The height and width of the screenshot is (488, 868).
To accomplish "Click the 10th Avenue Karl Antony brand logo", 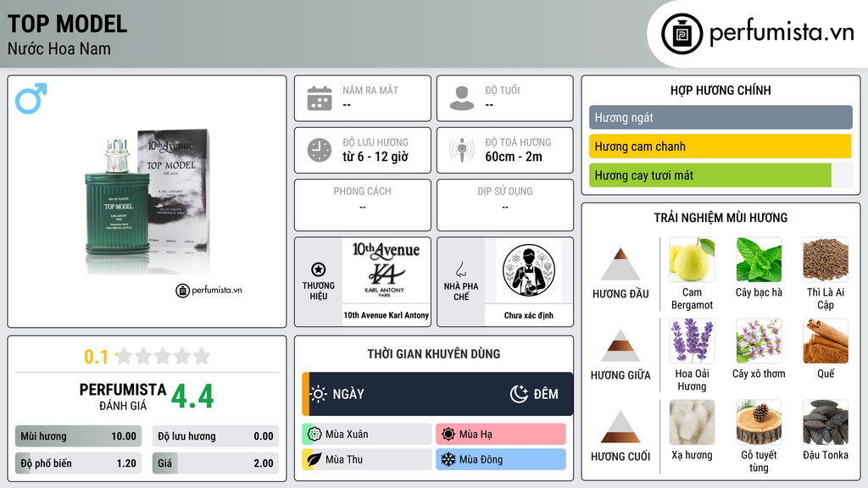I will tap(386, 270).
